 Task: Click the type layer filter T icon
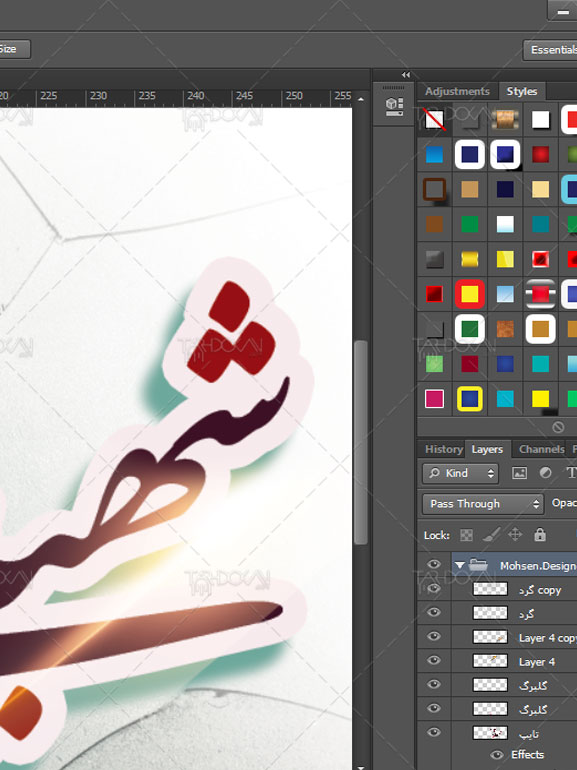571,473
